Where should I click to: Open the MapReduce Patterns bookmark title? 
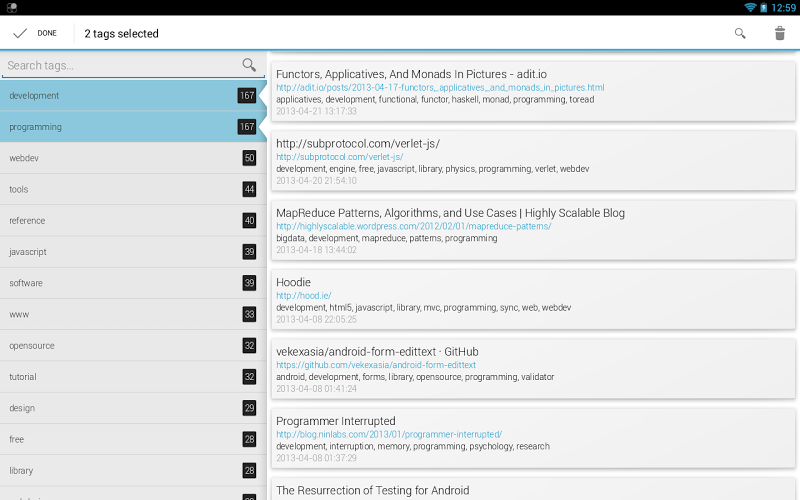tap(450, 213)
